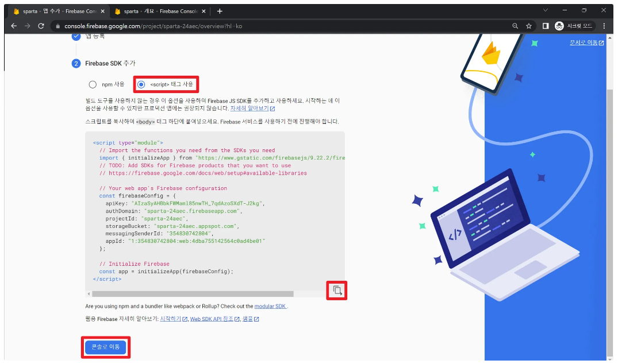Click the step 2 number badge
Image resolution: width=618 pixels, height=364 pixels.
pyautogui.click(x=76, y=63)
